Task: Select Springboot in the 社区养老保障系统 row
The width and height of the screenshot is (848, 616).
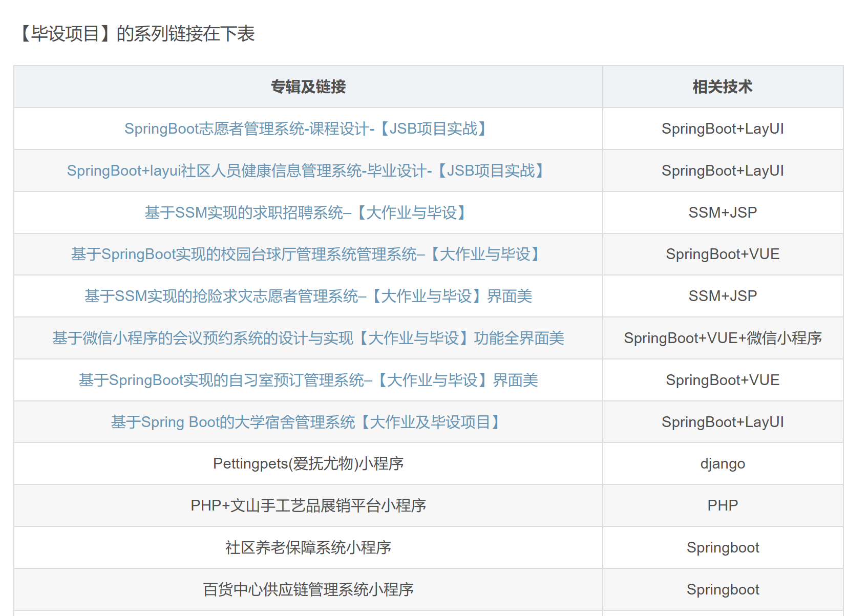Action: 723,547
